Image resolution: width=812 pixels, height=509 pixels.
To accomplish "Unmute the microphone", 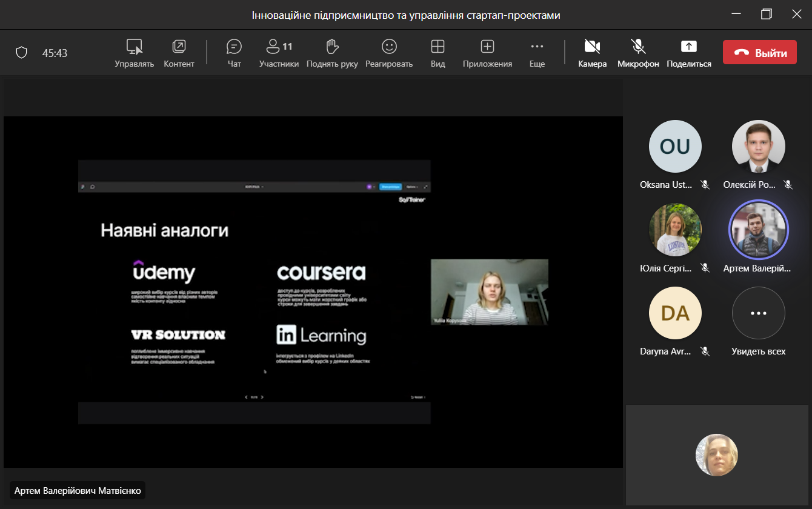I will tap(637, 53).
